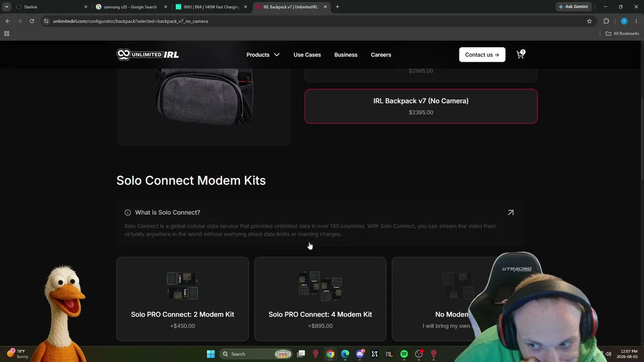Open Microsoft Edge from the taskbar

pyautogui.click(x=345, y=354)
